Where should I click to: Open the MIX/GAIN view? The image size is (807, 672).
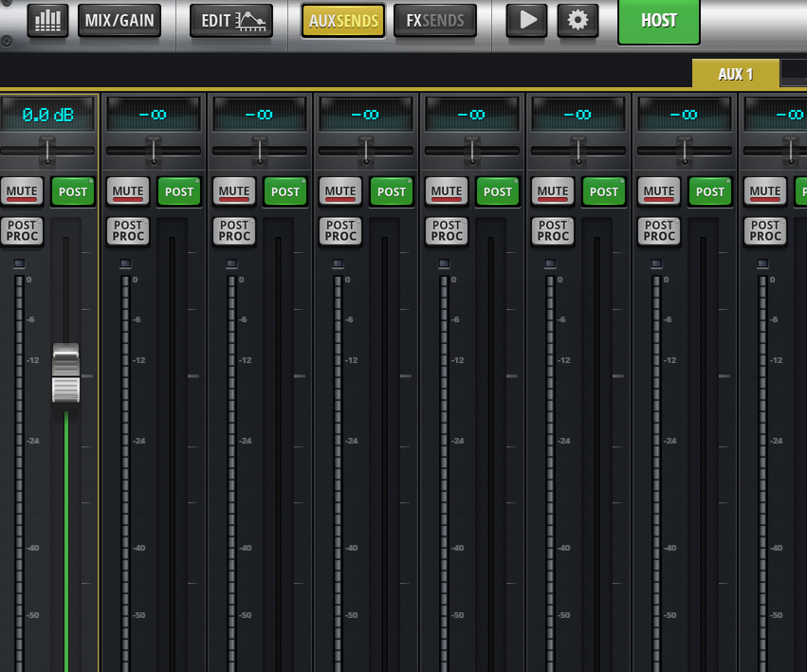click(119, 21)
